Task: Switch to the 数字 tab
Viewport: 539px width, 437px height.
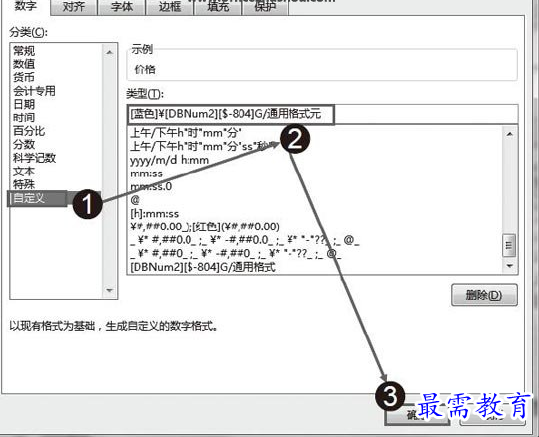Action: 26,7
